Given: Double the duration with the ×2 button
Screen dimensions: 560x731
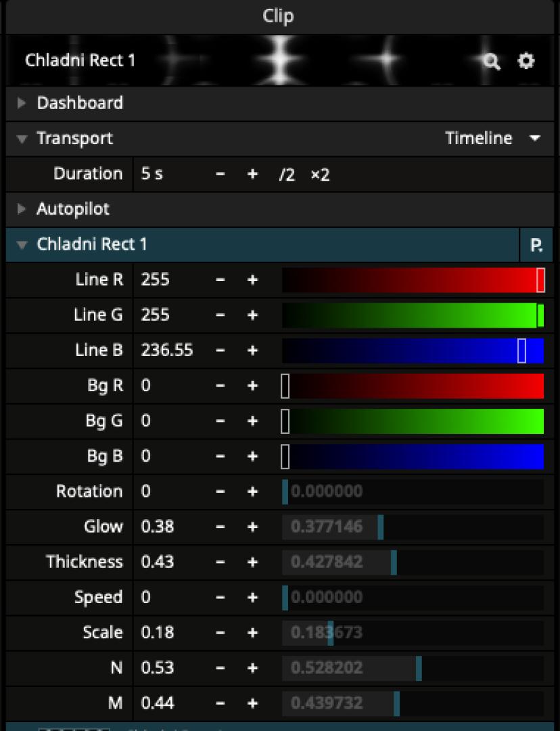Looking at the screenshot, I should (x=320, y=175).
